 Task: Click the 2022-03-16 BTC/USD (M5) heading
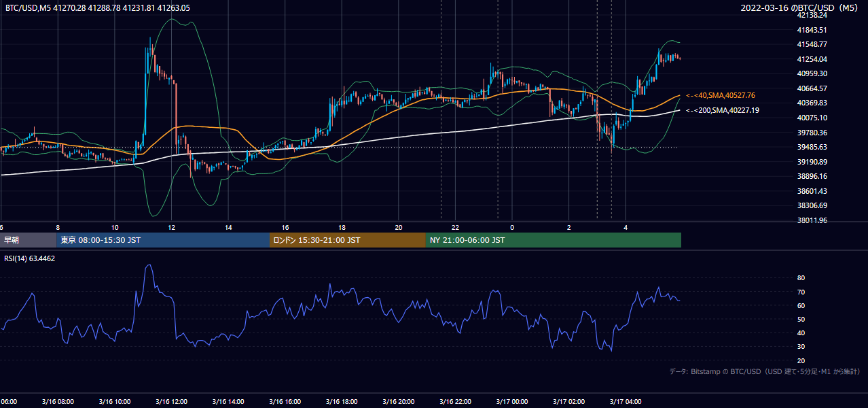click(x=801, y=7)
